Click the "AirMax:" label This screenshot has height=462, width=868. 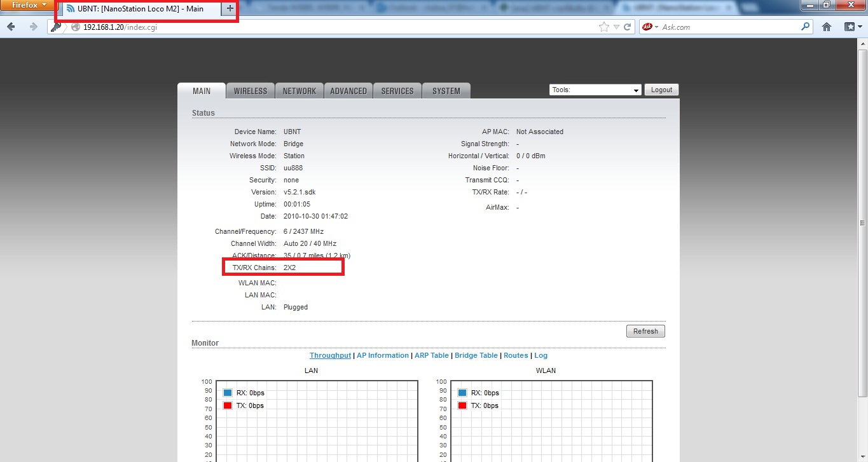(497, 207)
